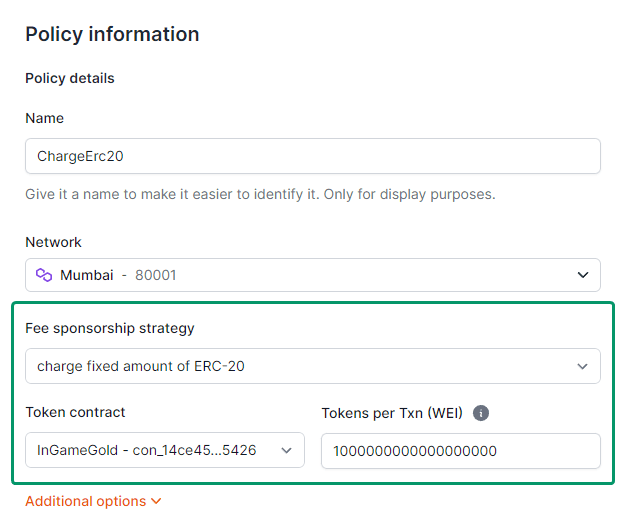Click the Policy information heading

tap(112, 34)
